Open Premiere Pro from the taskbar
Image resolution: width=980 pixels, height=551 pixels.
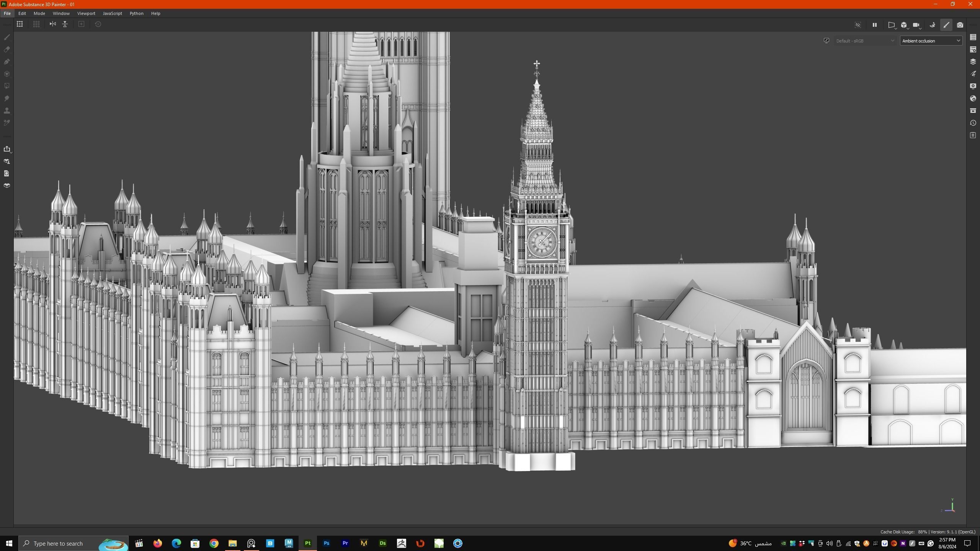pyautogui.click(x=345, y=543)
